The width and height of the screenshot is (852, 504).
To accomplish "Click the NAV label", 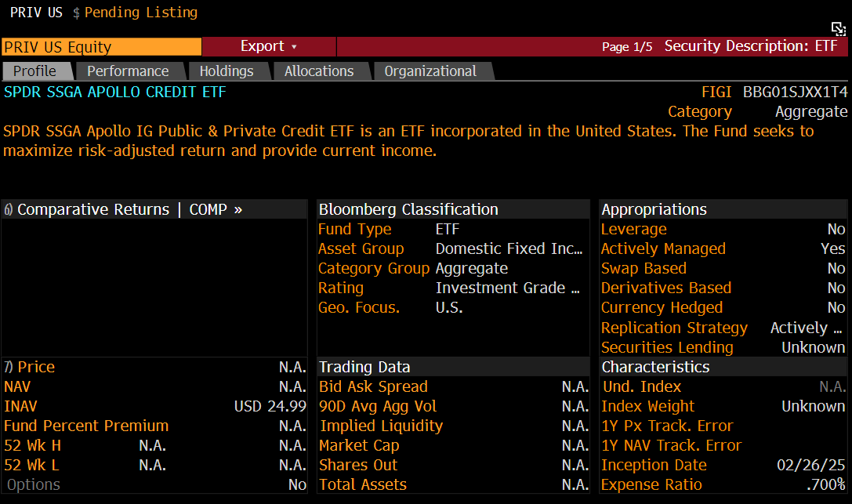I will click(17, 386).
